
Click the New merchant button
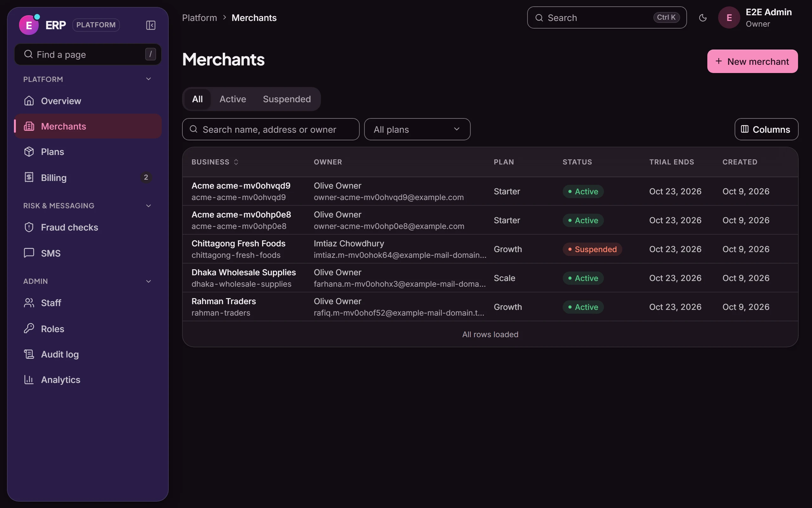753,61
